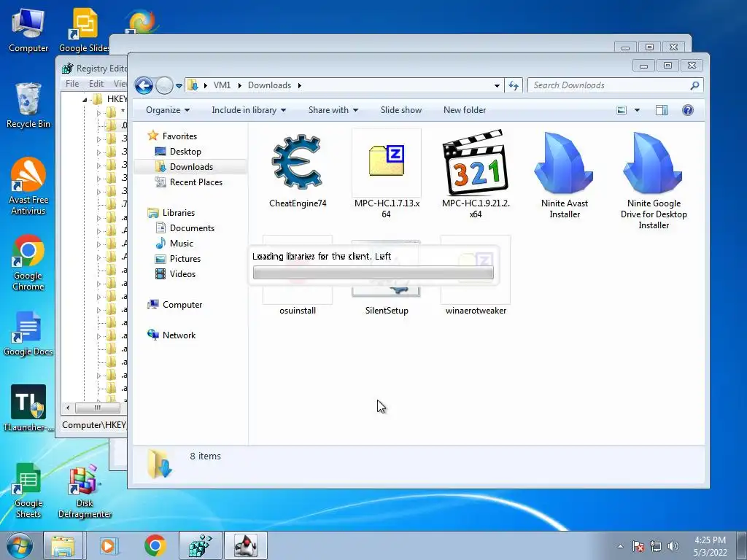The width and height of the screenshot is (747, 560).
Task: Click the Forward navigation button in Explorer
Action: [x=164, y=86]
